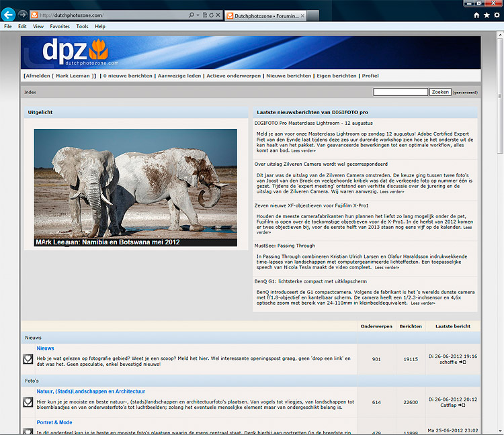Click the Uitgelicht section header

[x=136, y=112]
